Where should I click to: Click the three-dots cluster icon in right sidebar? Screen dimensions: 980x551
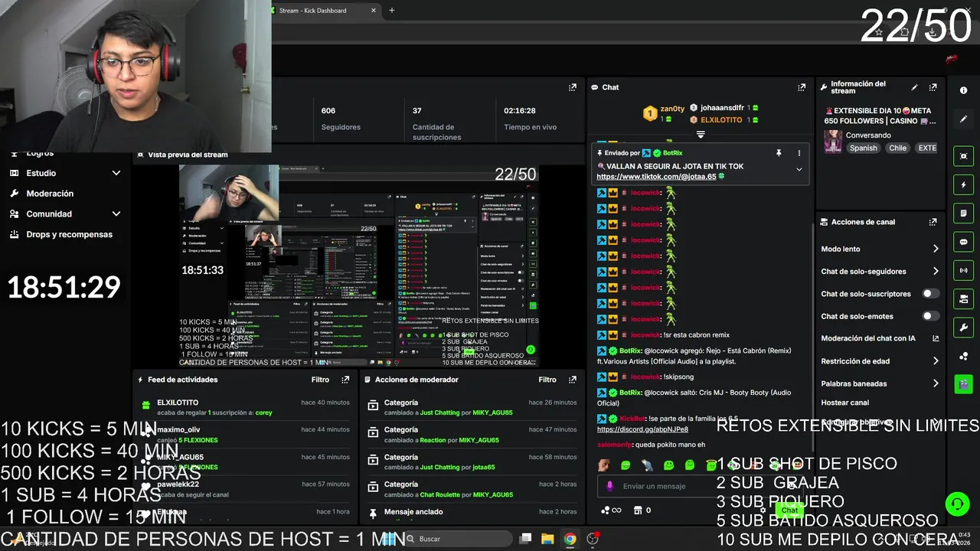[963, 357]
